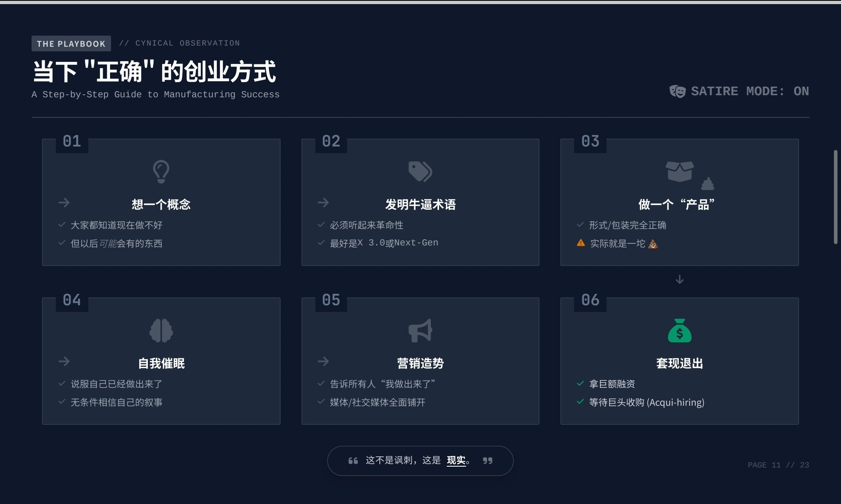Click the lightbulb icon in card 01

pos(161,172)
